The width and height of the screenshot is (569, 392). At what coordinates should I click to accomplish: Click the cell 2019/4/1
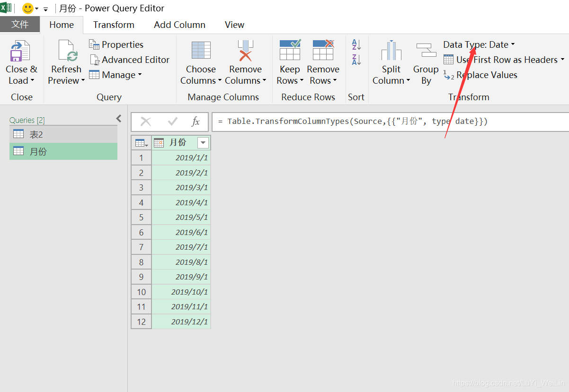click(x=181, y=202)
